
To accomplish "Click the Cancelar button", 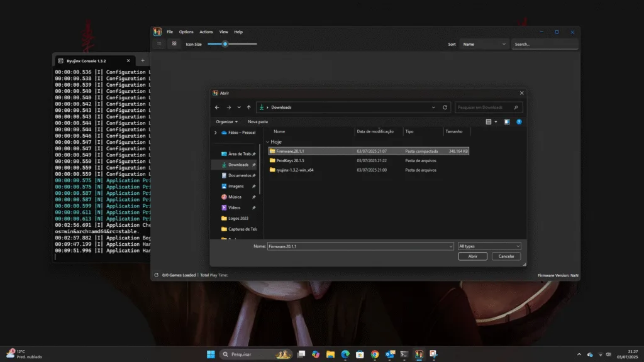I will (506, 256).
